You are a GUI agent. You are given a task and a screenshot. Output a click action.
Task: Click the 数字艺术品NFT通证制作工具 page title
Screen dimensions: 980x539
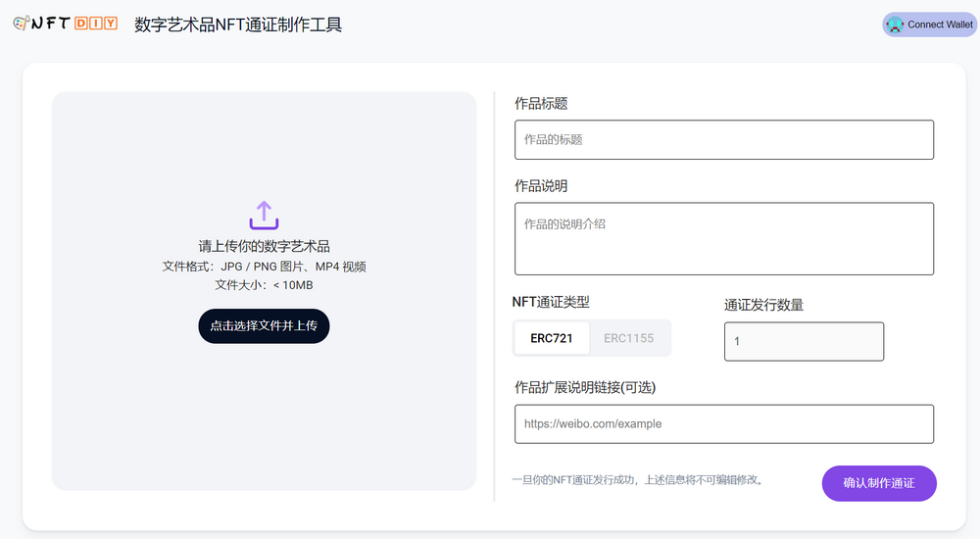(x=238, y=24)
